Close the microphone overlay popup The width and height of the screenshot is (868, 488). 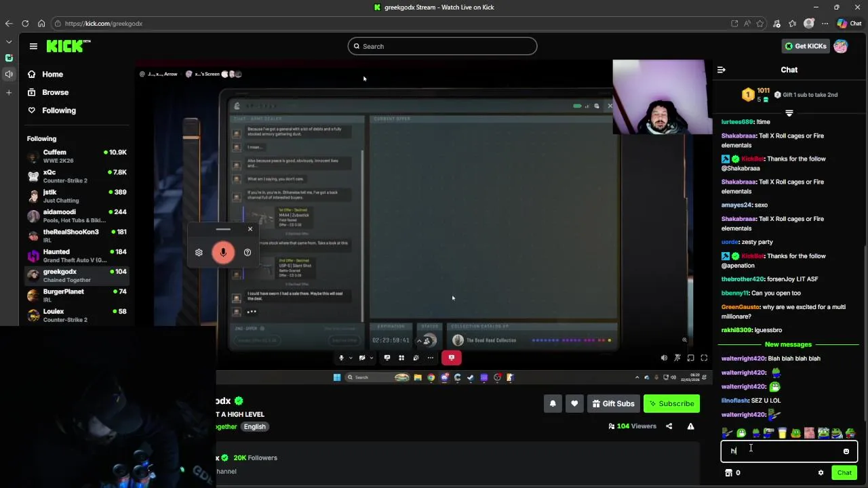click(x=250, y=229)
